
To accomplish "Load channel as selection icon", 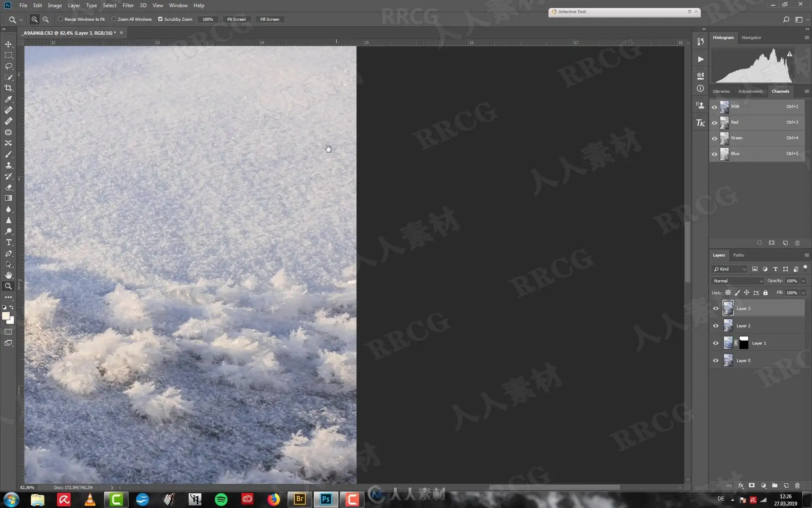I will (760, 243).
